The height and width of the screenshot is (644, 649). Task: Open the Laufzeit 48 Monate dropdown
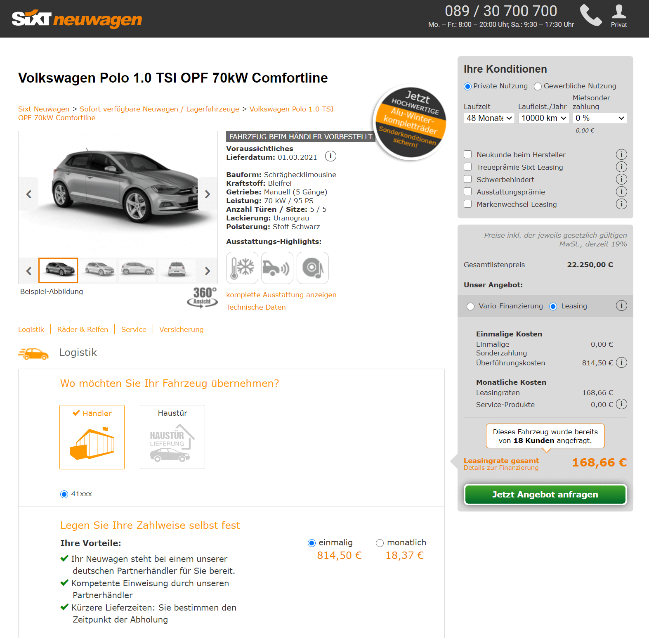(489, 118)
